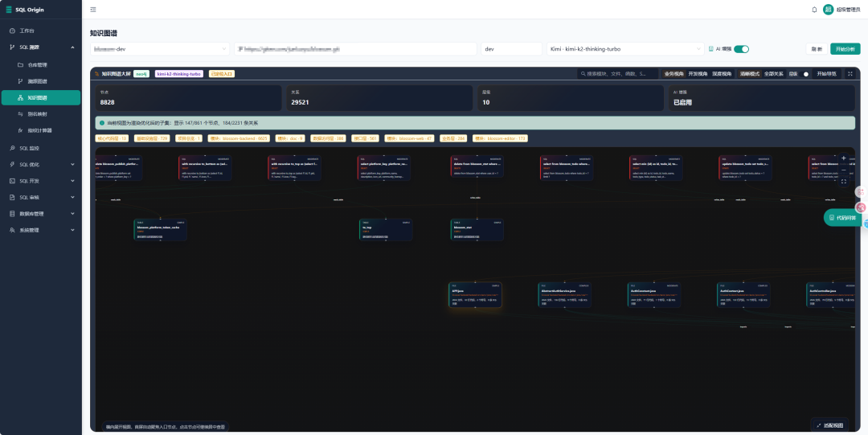Image resolution: width=868 pixels, height=435 pixels.
Task: Filter by 模块: blossom-web · 47 tag
Action: click(x=410, y=138)
